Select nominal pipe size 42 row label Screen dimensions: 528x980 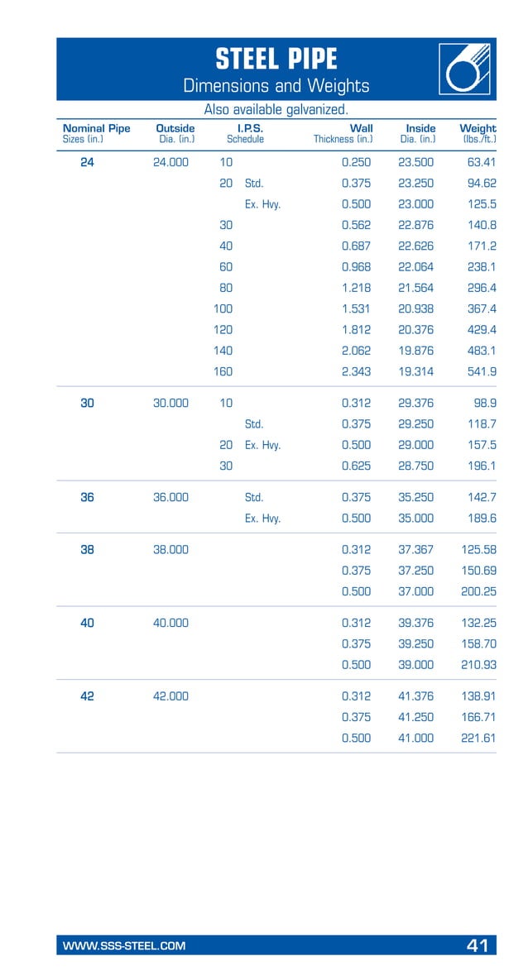pyautogui.click(x=87, y=696)
